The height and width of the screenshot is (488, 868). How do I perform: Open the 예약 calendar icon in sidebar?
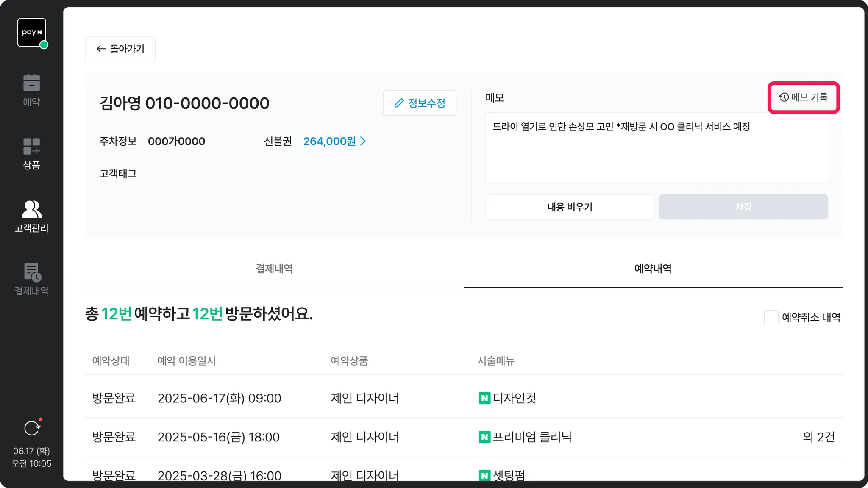31,83
